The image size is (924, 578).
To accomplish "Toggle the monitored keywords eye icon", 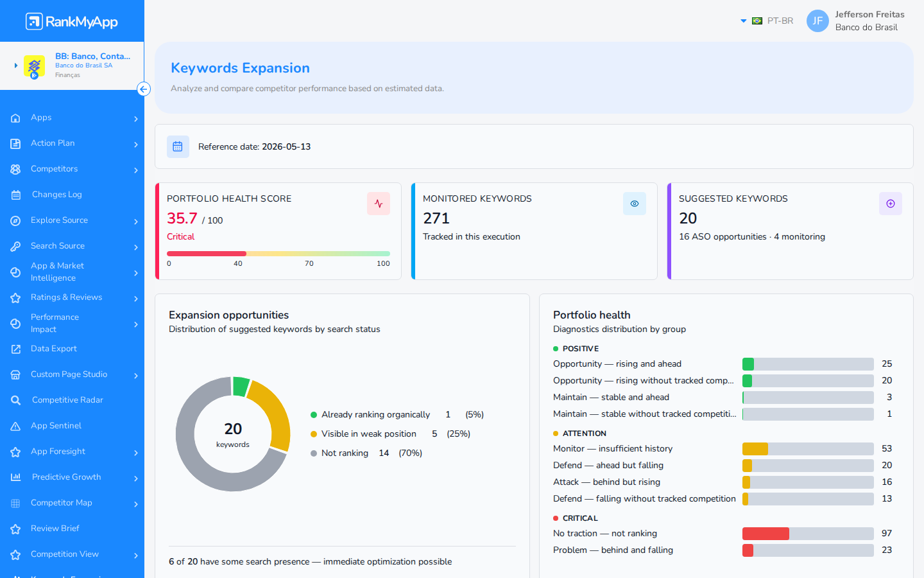I will tap(635, 204).
